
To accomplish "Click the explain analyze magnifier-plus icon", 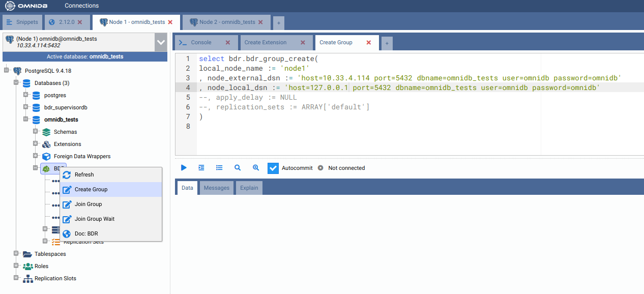I will click(x=256, y=168).
